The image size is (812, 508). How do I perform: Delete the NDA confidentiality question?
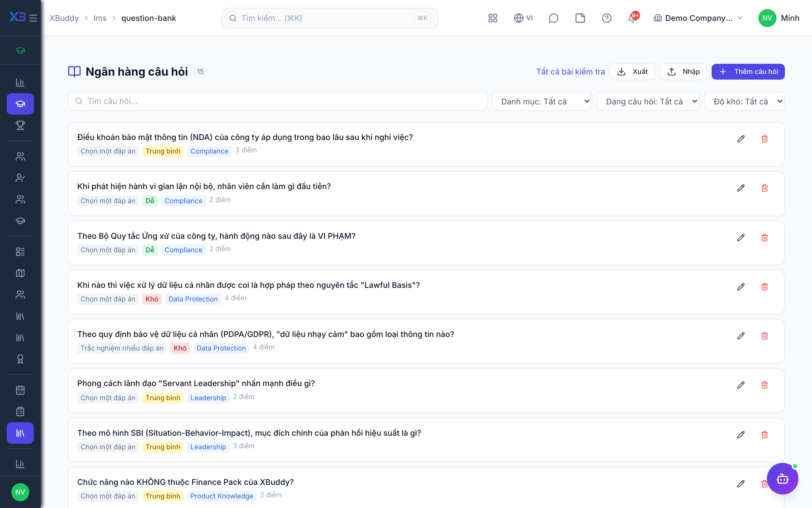pyautogui.click(x=764, y=139)
